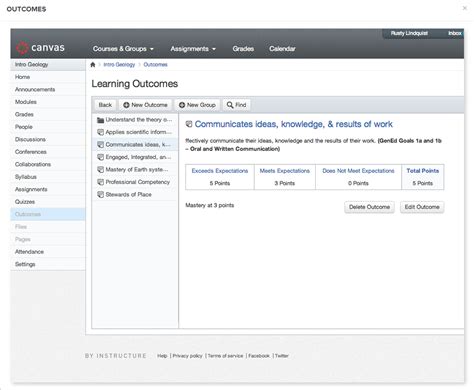The height and width of the screenshot is (390, 474).
Task: Go to Home in the course sidebar
Action: (x=48, y=77)
